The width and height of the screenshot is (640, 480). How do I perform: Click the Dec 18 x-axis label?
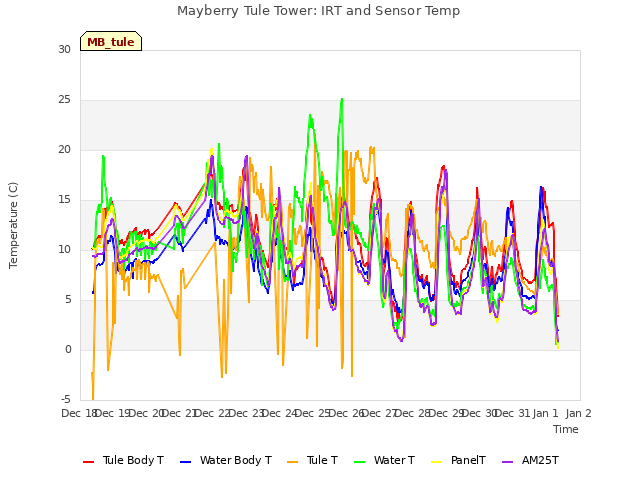[79, 413]
